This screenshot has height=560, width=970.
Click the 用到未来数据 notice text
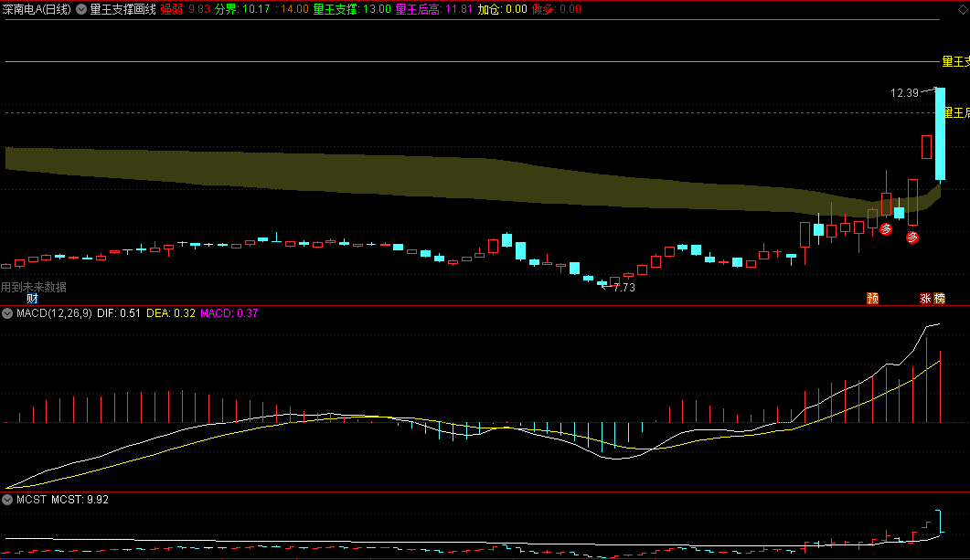tap(34, 287)
